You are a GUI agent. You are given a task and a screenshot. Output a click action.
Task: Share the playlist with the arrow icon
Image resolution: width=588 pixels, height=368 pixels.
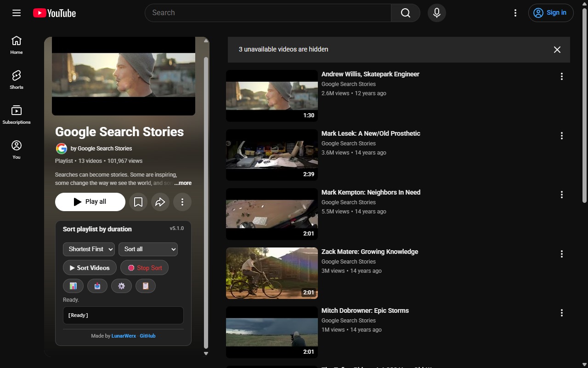[160, 202]
